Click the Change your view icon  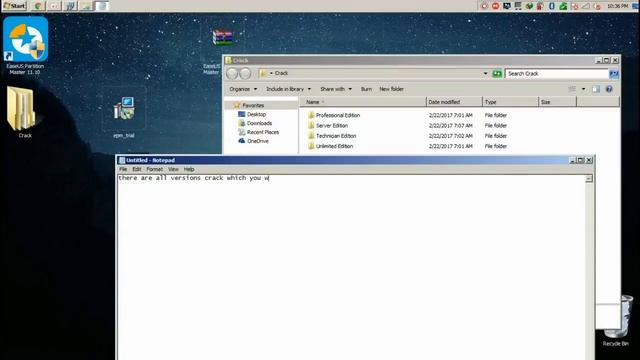pos(572,89)
